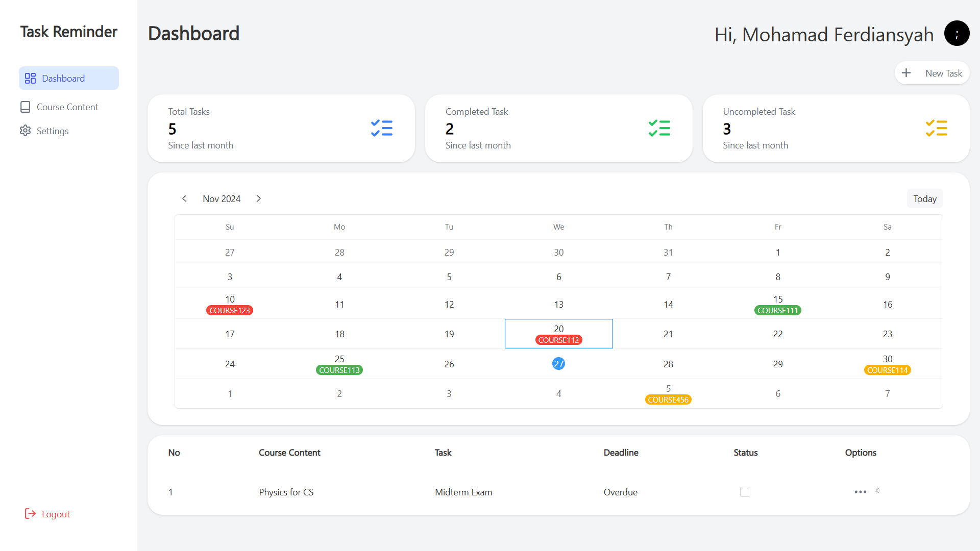Viewport: 980px width, 551px height.
Task: Collapse options using the chevron beside ellipsis
Action: pos(877,491)
